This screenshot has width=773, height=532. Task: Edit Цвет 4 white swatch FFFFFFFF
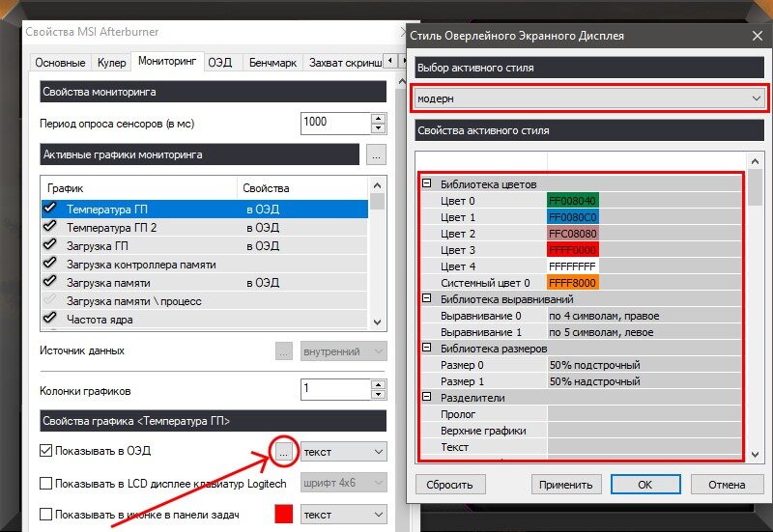pos(573,266)
